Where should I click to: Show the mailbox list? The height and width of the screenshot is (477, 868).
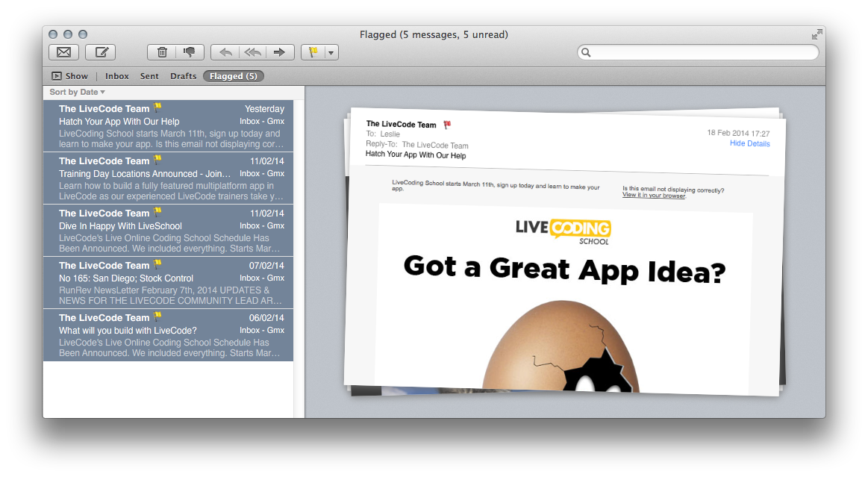(69, 76)
